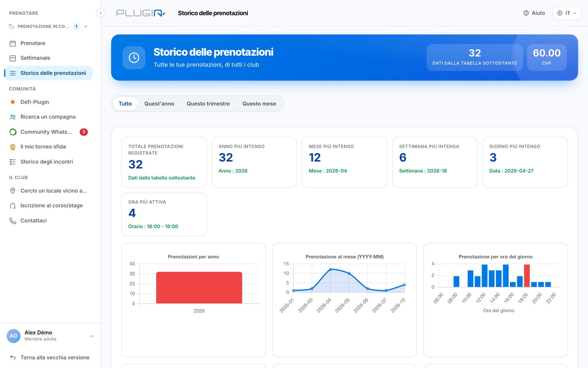Switch to the Questo mese tab
This screenshot has width=588, height=368.
[259, 104]
